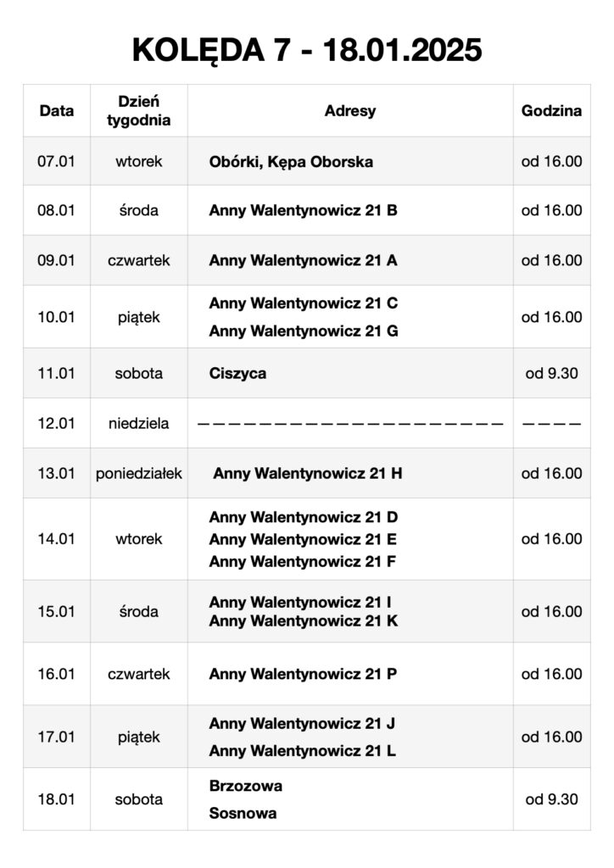This screenshot has height=868, width=614.
Task: Click the "Data" column header
Action: (57, 111)
